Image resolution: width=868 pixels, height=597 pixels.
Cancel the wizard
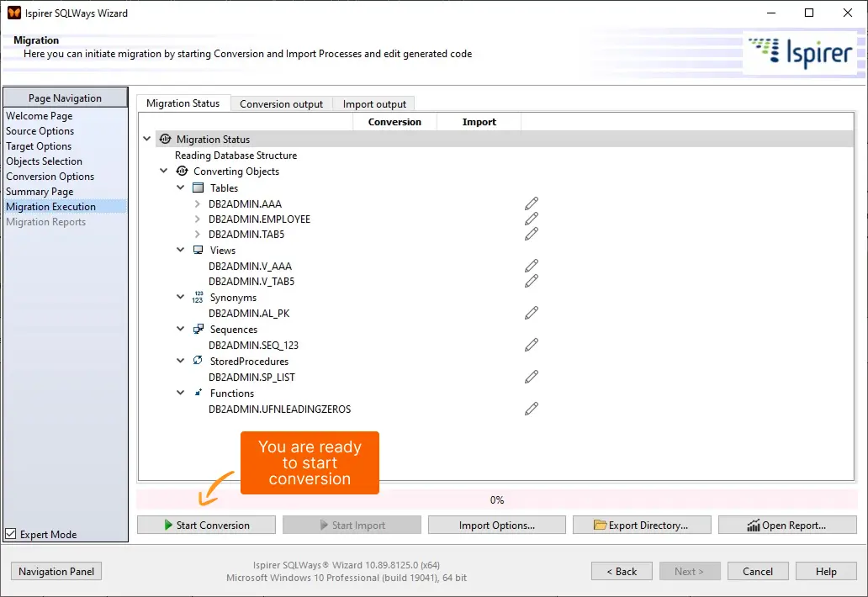click(758, 571)
